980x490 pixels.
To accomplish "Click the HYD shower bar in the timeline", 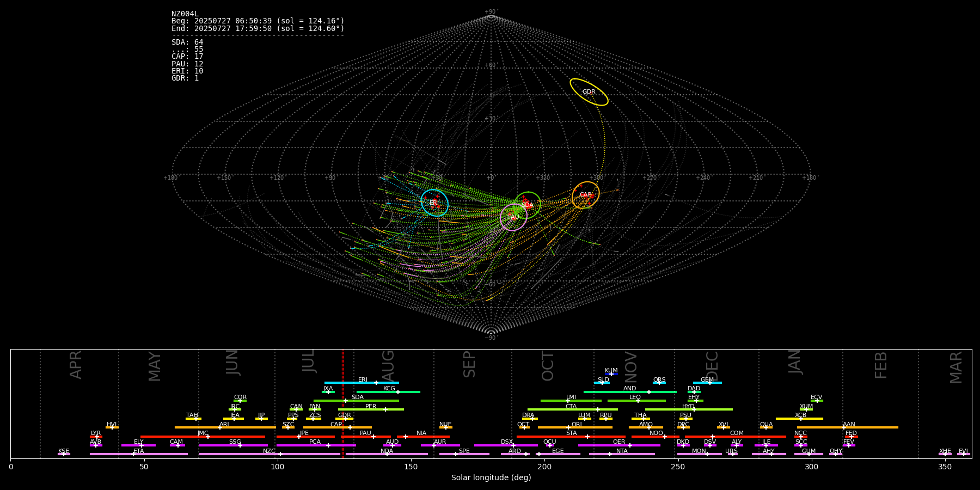I will tap(689, 409).
